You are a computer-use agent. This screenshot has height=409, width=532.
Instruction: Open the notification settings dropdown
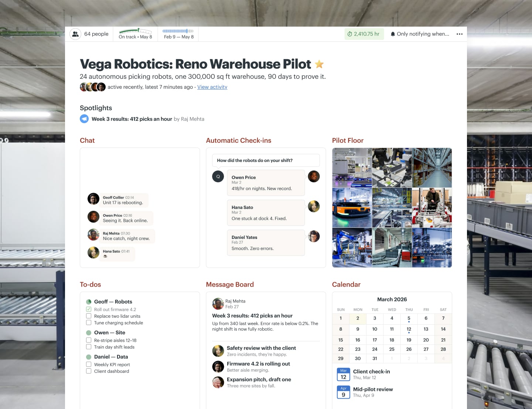pos(420,34)
